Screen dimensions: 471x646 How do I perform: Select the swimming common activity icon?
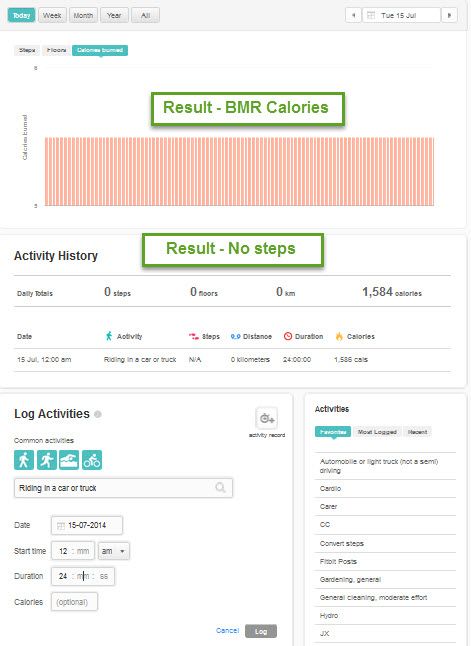click(69, 460)
